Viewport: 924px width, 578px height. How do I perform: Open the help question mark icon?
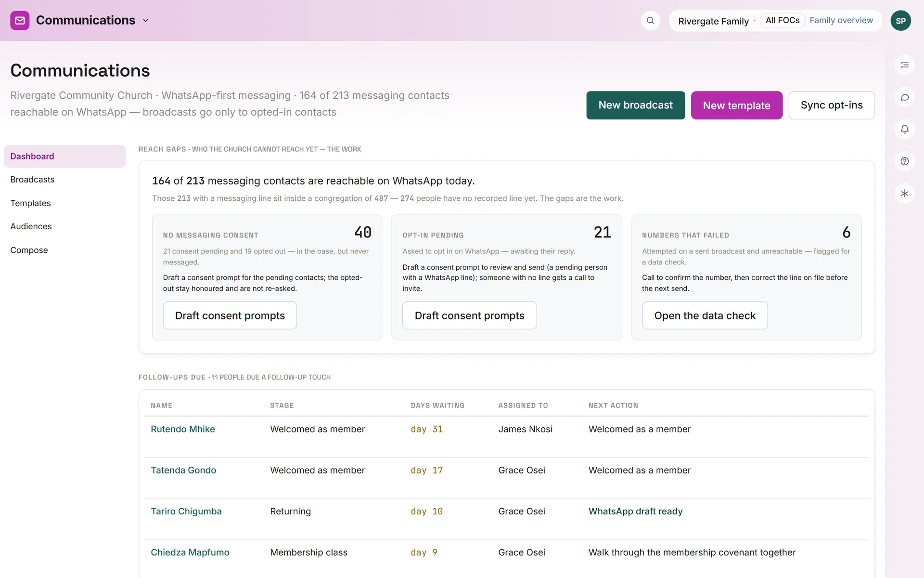pos(904,161)
